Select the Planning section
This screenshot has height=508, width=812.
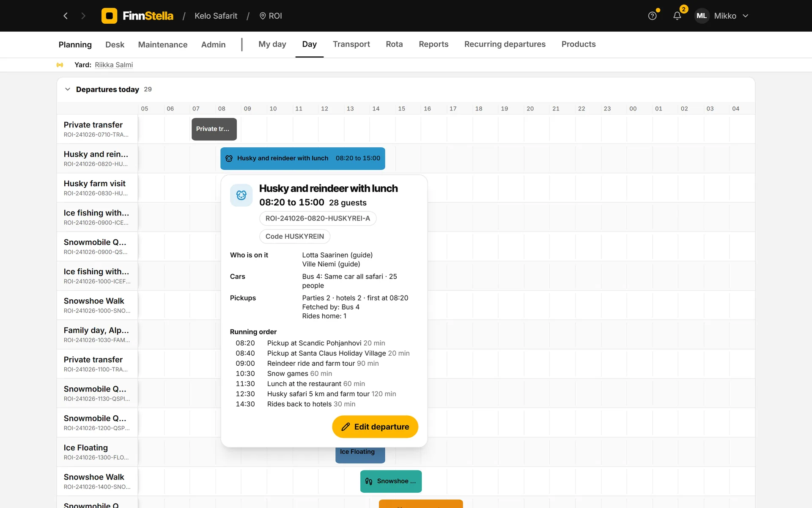tap(75, 44)
